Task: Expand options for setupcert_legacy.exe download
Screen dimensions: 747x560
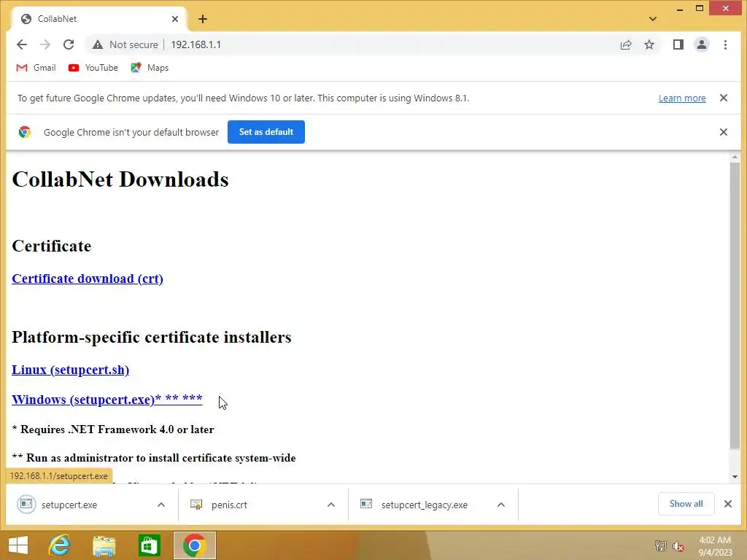Action: tap(500, 505)
